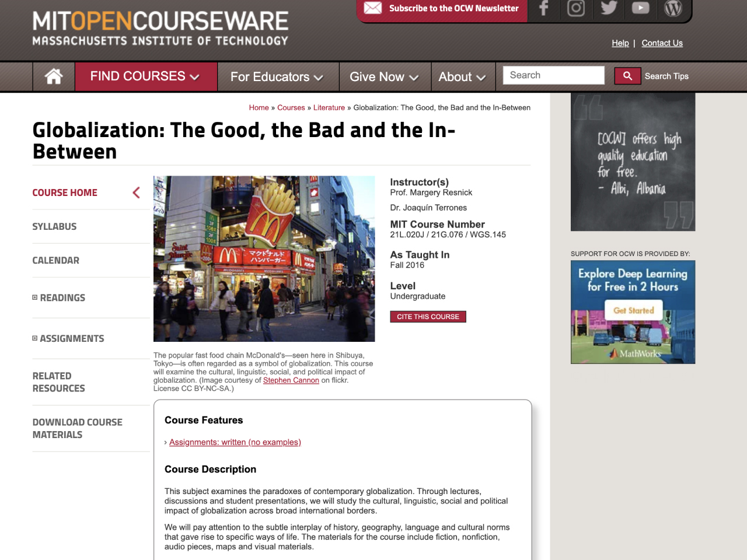
Task: Click instructor name Prof. Margery Resnick
Action: [x=431, y=192]
